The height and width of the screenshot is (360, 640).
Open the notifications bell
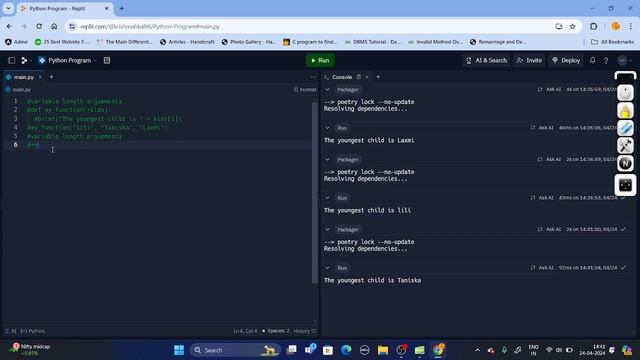592,60
